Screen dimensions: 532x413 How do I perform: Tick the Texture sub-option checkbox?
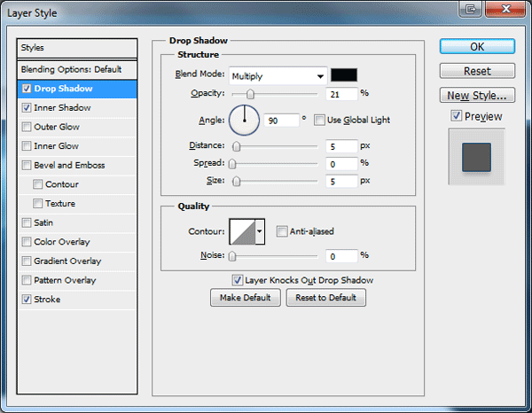pyautogui.click(x=37, y=204)
